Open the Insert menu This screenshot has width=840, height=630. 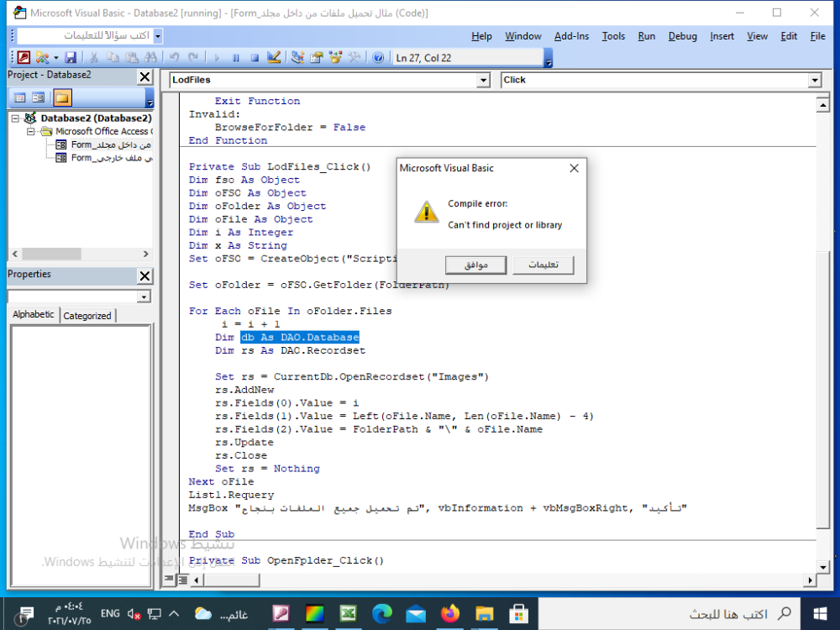pos(722,36)
